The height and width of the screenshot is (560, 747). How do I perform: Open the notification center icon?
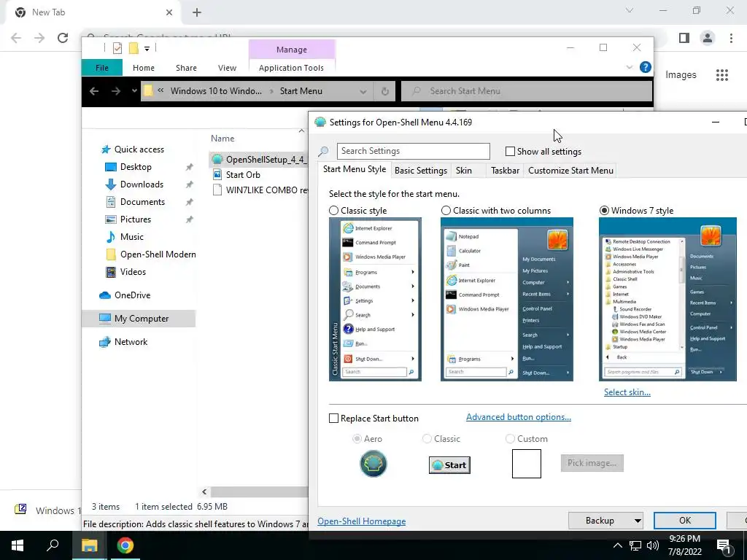click(724, 546)
